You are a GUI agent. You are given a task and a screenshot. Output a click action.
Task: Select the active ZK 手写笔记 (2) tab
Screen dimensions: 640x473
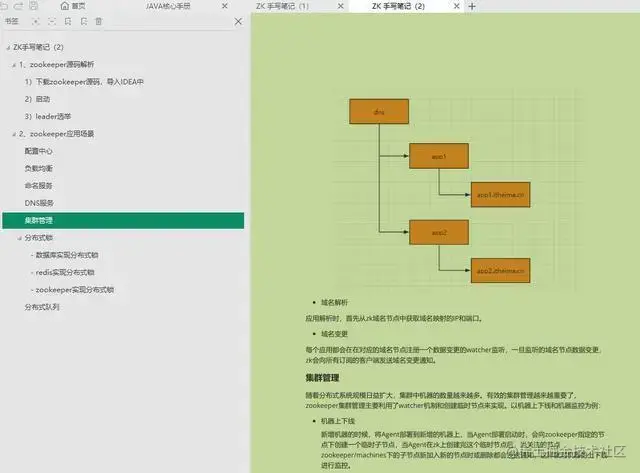(x=398, y=6)
